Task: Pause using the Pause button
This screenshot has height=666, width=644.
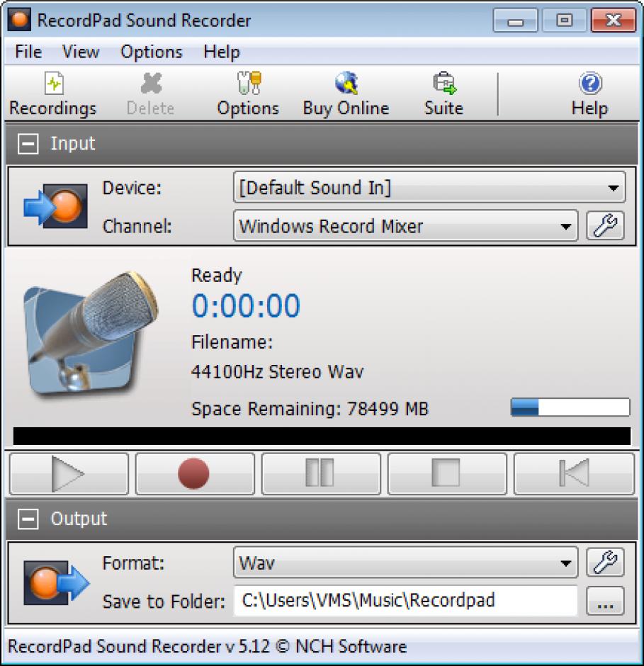Action: pos(321,473)
